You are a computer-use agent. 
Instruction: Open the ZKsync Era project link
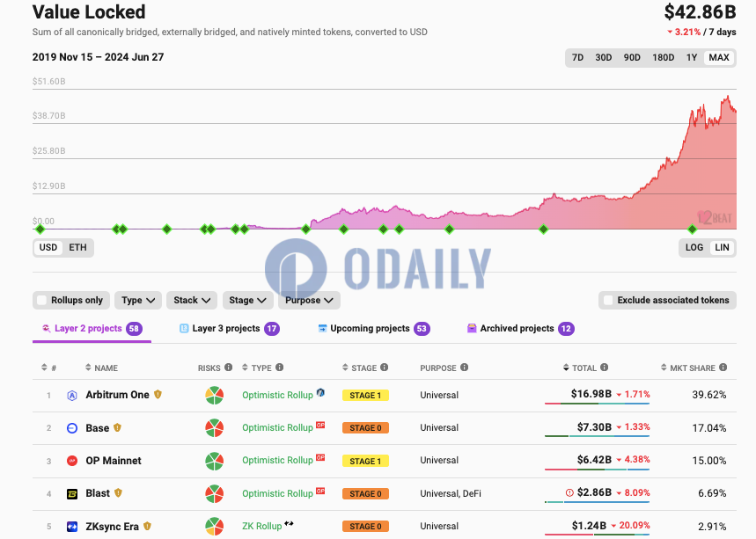coord(113,527)
